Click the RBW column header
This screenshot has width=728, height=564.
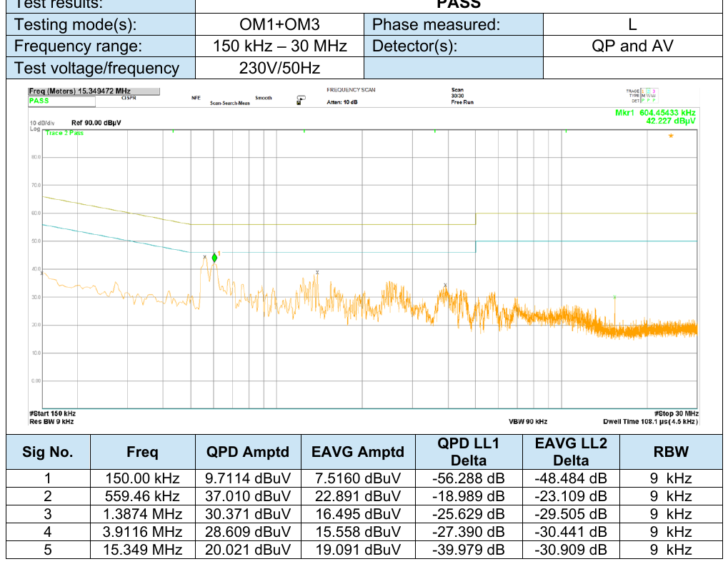671,452
